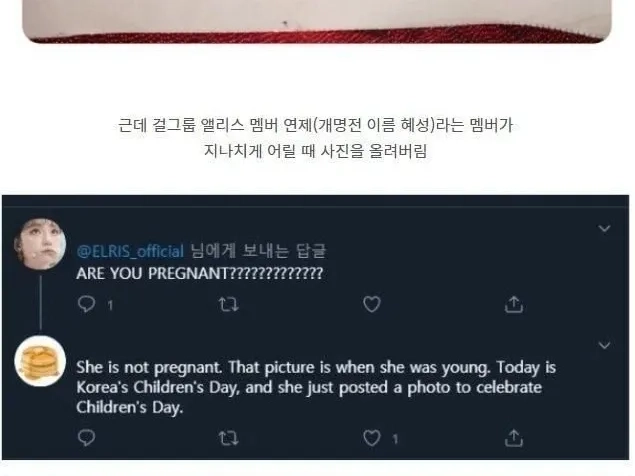635x476 pixels.
Task: Share the ARE YOU PREGNANT tweet
Action: (514, 304)
